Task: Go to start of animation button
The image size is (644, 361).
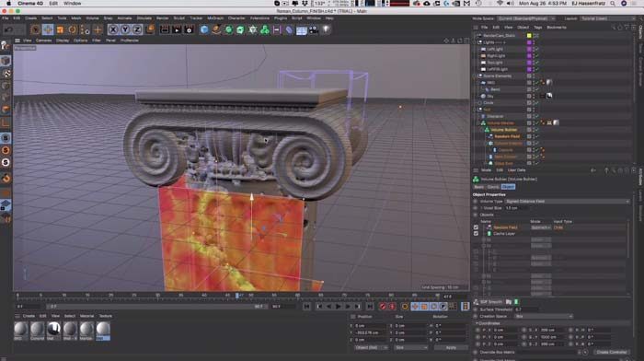Action: [x=306, y=307]
